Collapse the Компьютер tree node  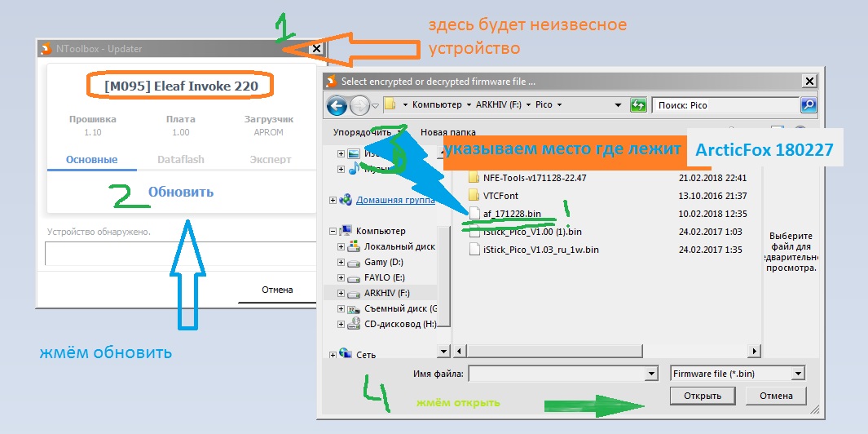coord(333,231)
